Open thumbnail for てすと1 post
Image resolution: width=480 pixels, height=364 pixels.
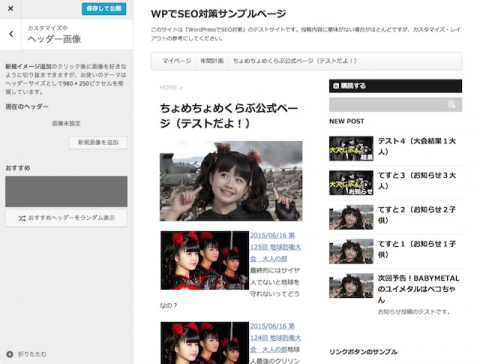[351, 251]
